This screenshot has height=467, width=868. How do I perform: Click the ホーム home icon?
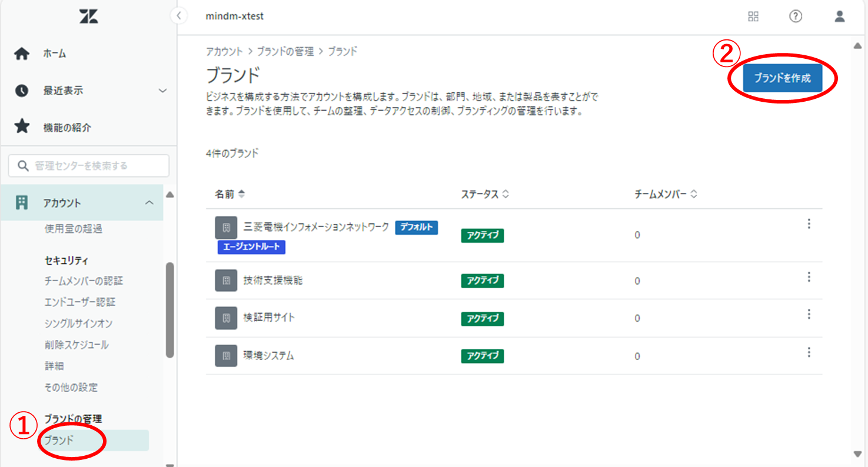[22, 54]
